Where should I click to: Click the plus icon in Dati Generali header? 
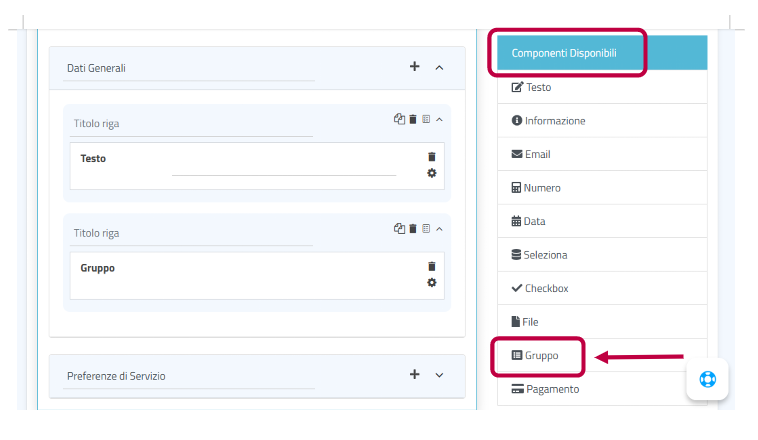[x=415, y=67]
